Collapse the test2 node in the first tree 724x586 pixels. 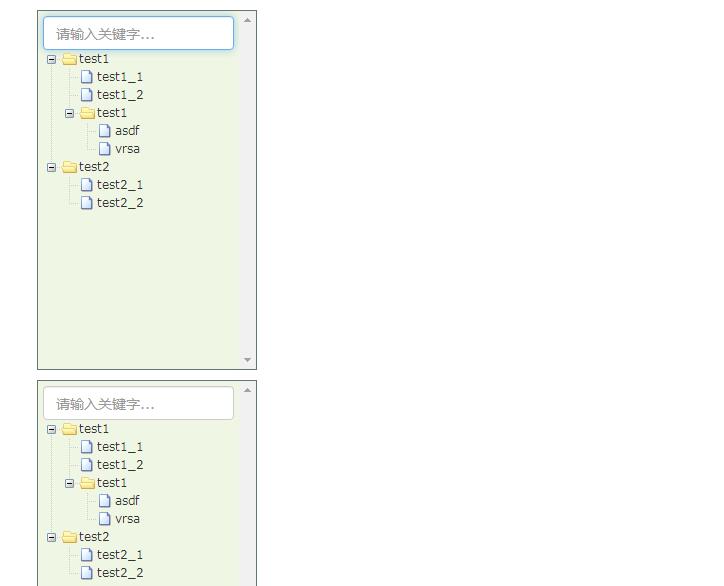coord(52,167)
